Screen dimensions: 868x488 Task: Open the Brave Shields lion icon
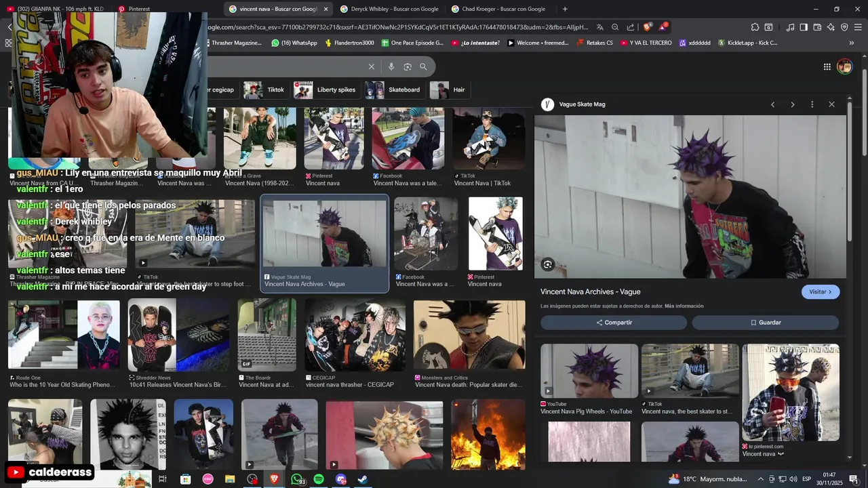tap(648, 27)
